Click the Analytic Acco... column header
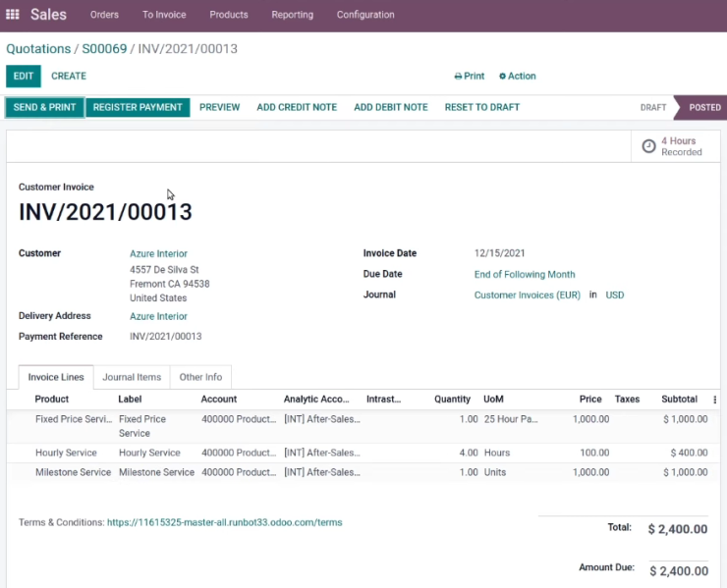The width and height of the screenshot is (727, 588). (x=316, y=400)
